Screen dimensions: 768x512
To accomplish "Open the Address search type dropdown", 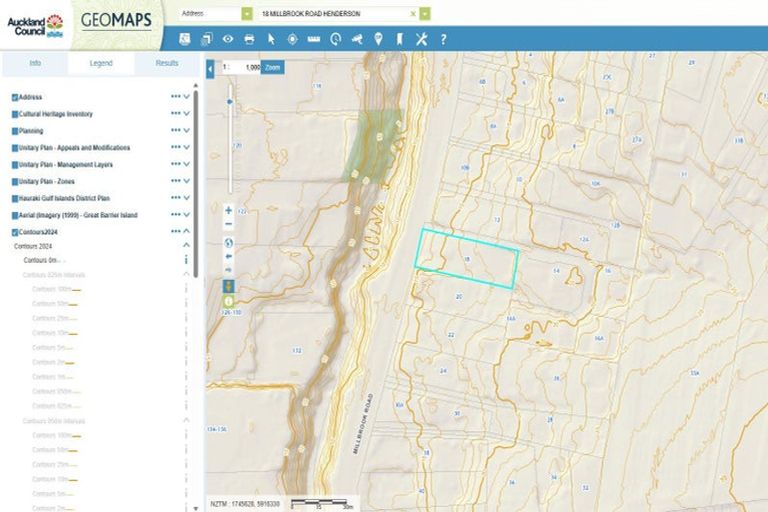I will click(247, 14).
